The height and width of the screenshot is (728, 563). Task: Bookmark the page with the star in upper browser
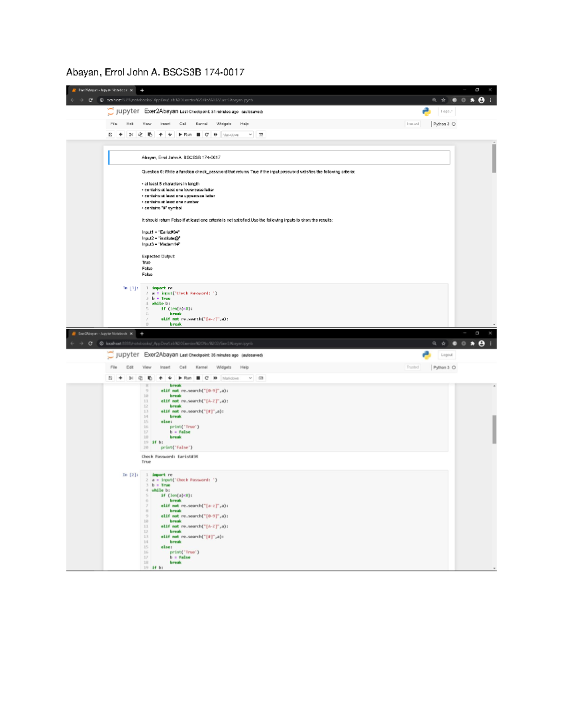point(443,100)
